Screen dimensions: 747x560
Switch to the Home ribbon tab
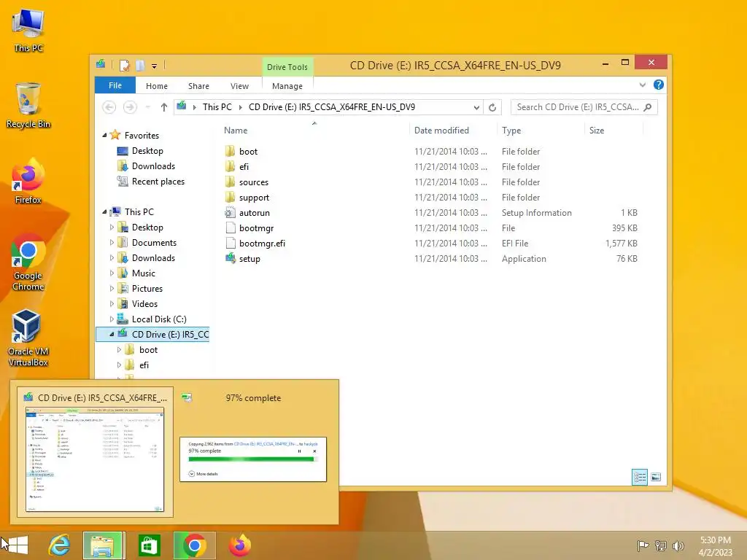[157, 86]
